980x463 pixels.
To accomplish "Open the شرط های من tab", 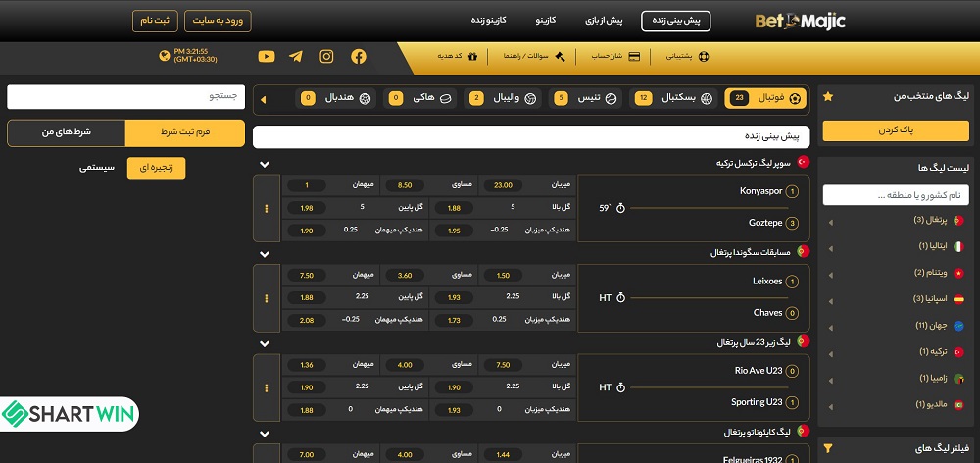I will click(x=67, y=132).
